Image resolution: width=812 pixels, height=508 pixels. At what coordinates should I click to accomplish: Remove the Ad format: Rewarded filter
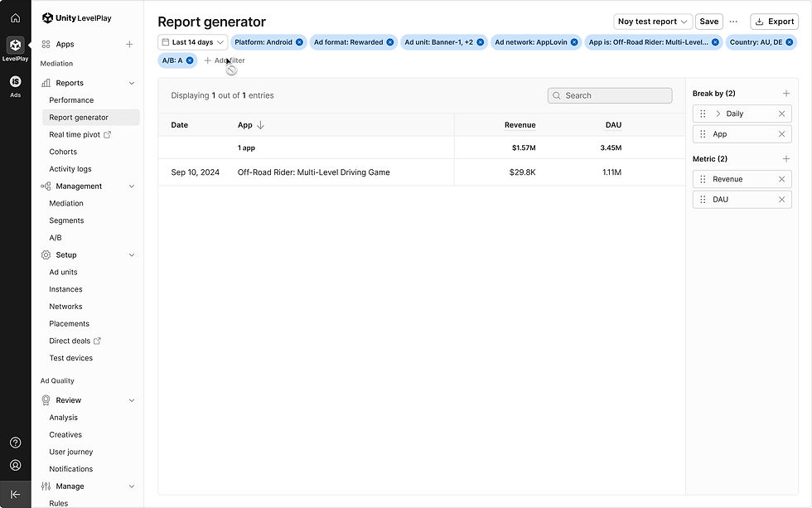tap(390, 42)
